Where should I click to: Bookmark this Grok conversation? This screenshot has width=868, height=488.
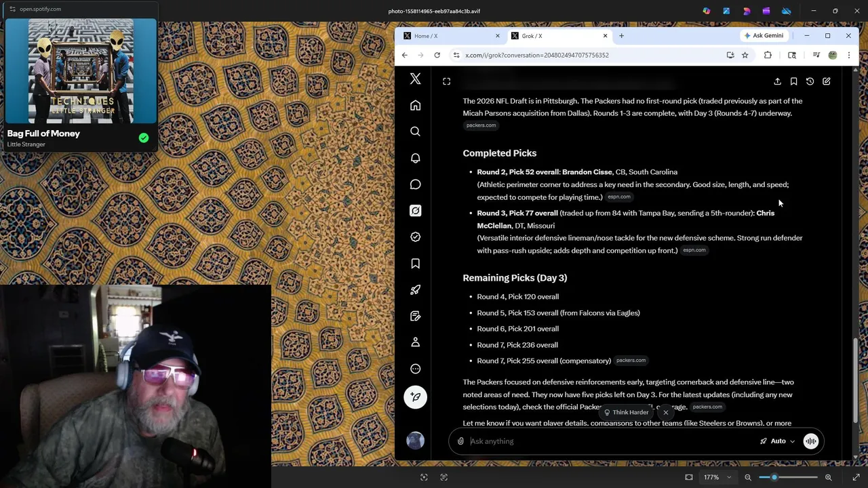tap(793, 81)
